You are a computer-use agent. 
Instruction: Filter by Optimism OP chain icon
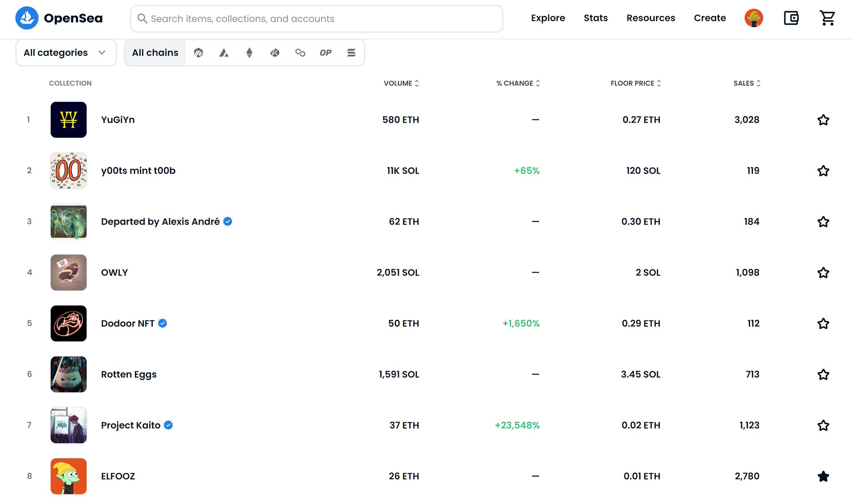click(x=326, y=53)
